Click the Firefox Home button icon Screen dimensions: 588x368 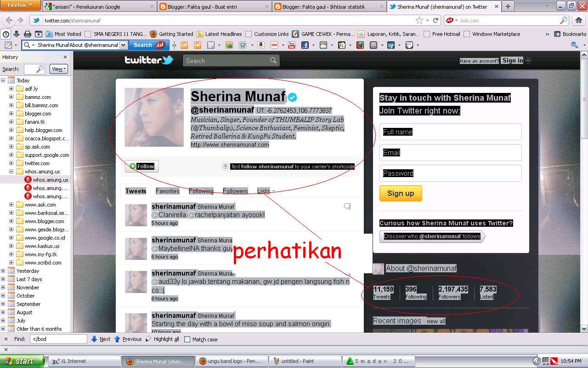click(579, 20)
